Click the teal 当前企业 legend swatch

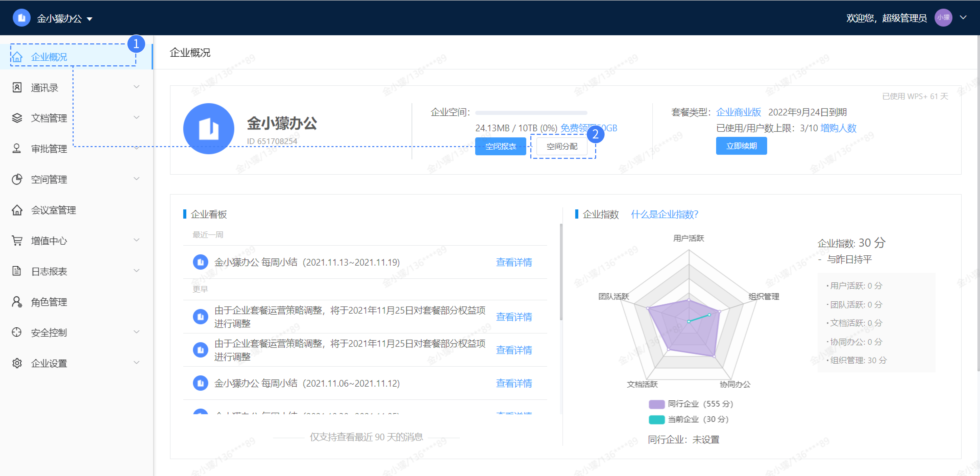(656, 420)
